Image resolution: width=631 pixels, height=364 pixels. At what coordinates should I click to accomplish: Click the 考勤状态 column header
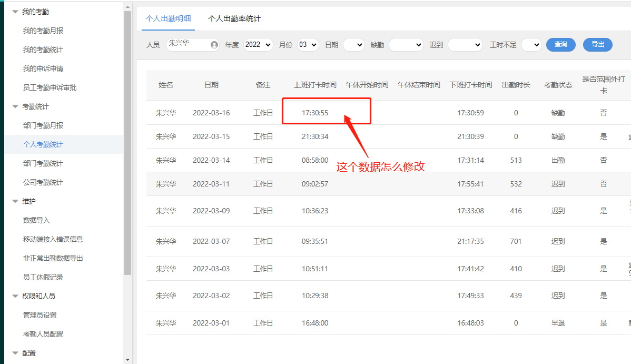558,85
